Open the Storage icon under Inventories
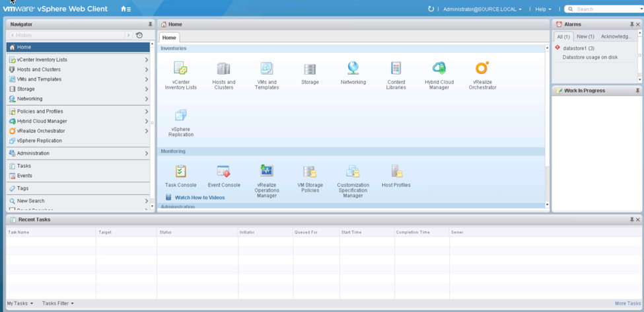The width and height of the screenshot is (644, 312). point(310,69)
